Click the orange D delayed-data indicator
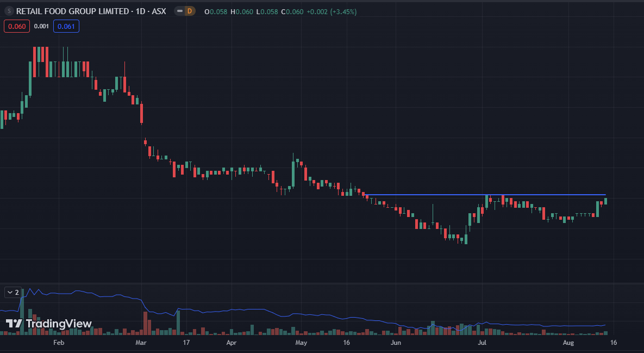 (x=189, y=11)
